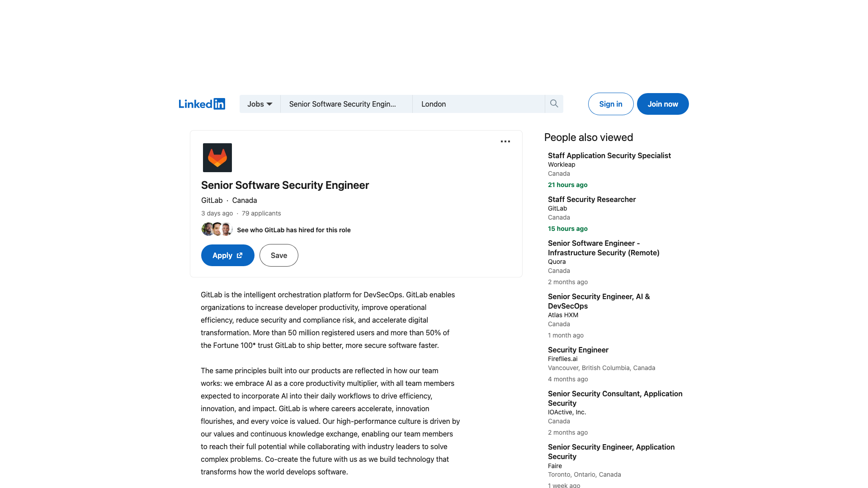The width and height of the screenshot is (868, 488).
Task: Open Staff Application Security Specialist job
Action: click(609, 155)
